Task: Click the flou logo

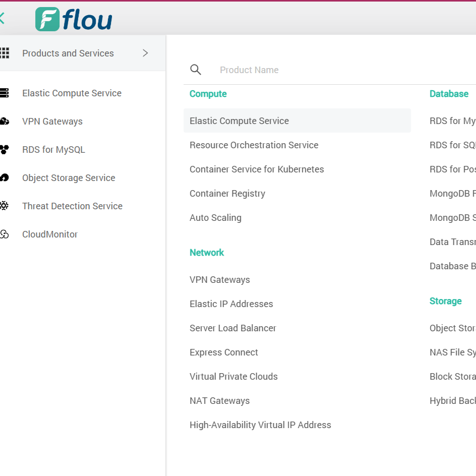Action: (74, 19)
